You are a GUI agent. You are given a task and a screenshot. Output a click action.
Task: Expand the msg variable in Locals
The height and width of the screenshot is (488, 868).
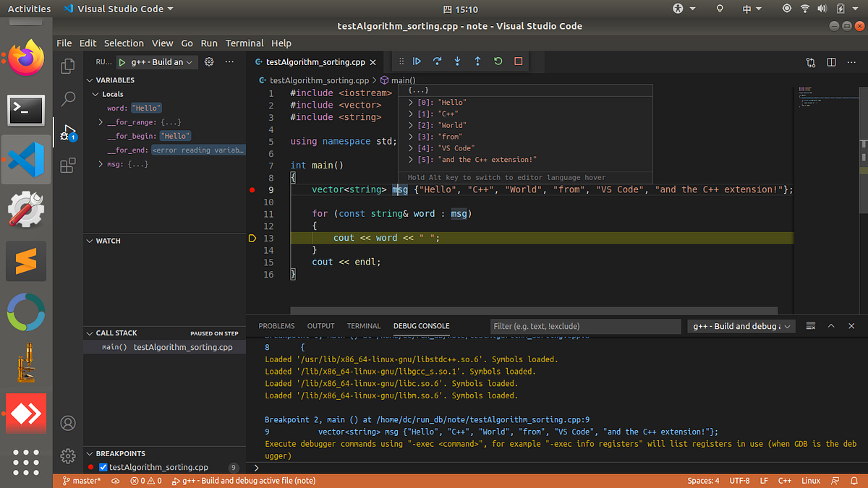point(101,164)
